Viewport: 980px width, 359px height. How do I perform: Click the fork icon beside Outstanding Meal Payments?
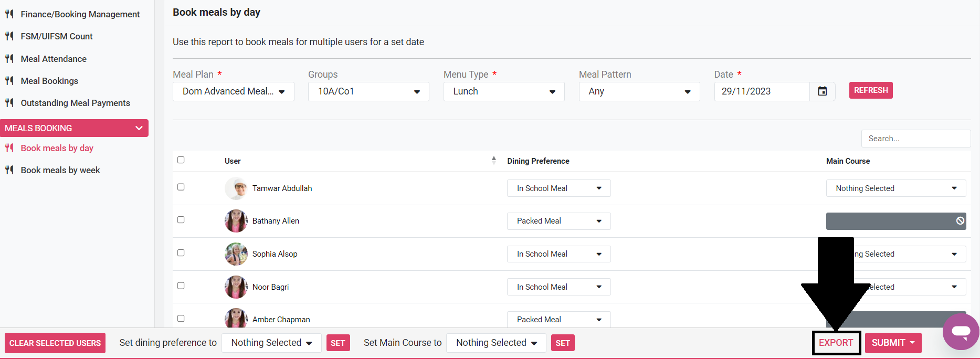click(x=9, y=103)
